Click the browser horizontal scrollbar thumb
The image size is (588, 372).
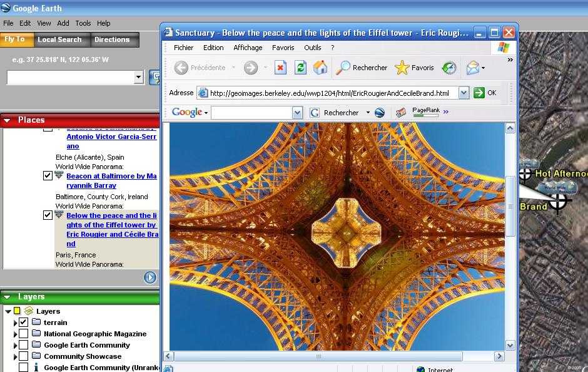[x=318, y=356]
